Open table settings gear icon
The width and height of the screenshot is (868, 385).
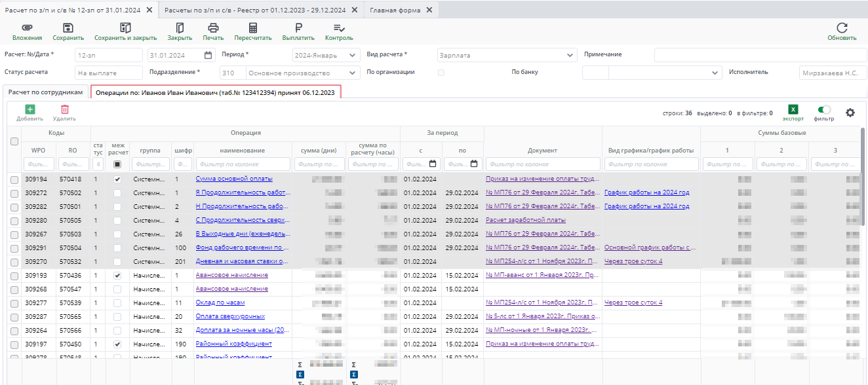pos(850,113)
